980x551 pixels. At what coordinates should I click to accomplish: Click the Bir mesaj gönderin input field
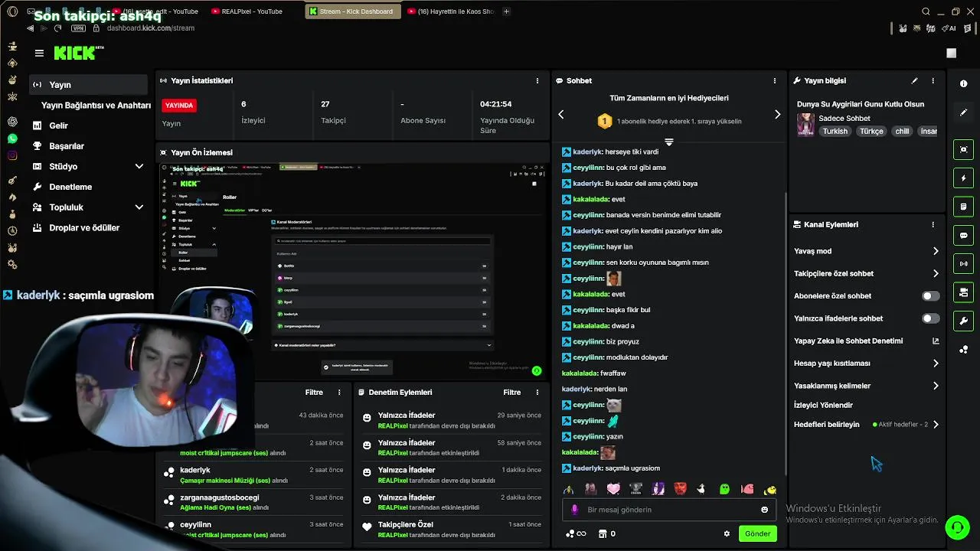668,510
